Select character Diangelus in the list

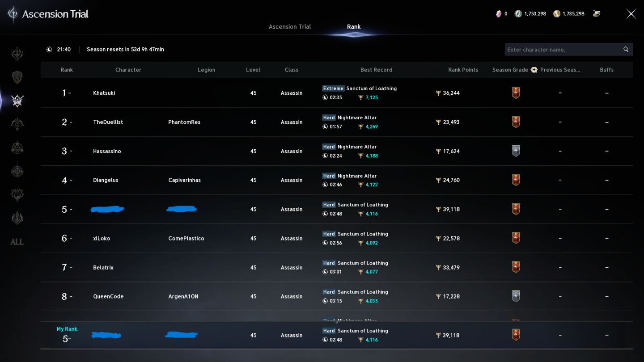(106, 180)
